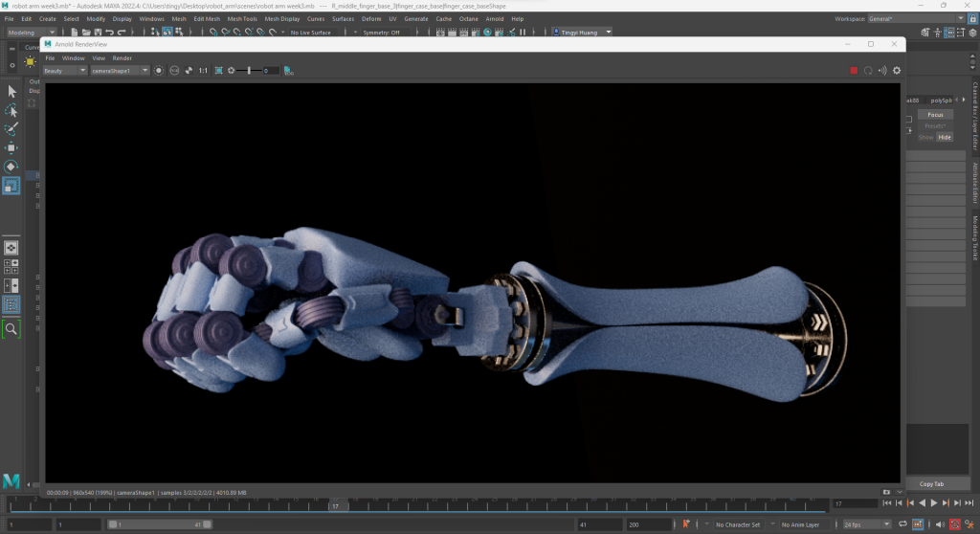Image resolution: width=980 pixels, height=534 pixels.
Task: Open the cameraShape1 camera dropdown
Action: (x=120, y=71)
